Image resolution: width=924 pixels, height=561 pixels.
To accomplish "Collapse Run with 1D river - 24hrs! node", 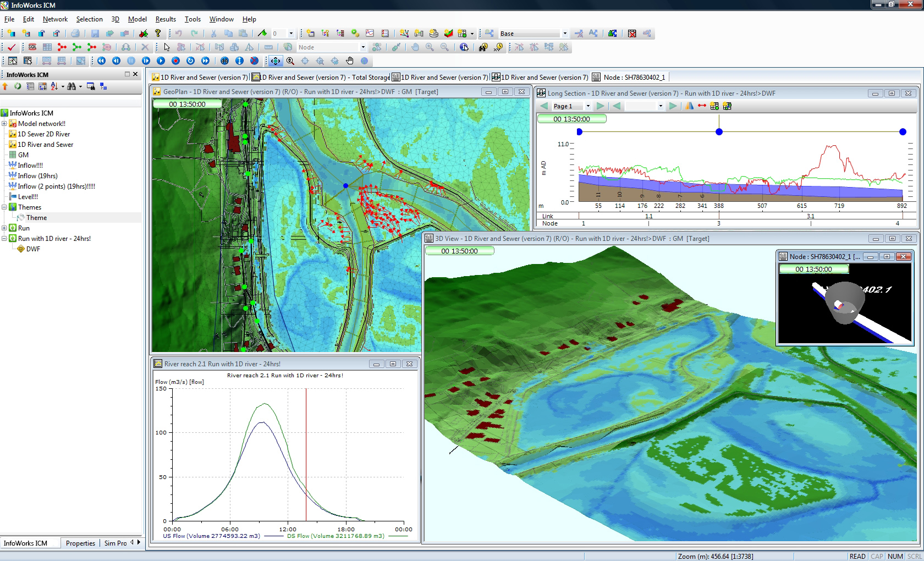I will (x=4, y=239).
